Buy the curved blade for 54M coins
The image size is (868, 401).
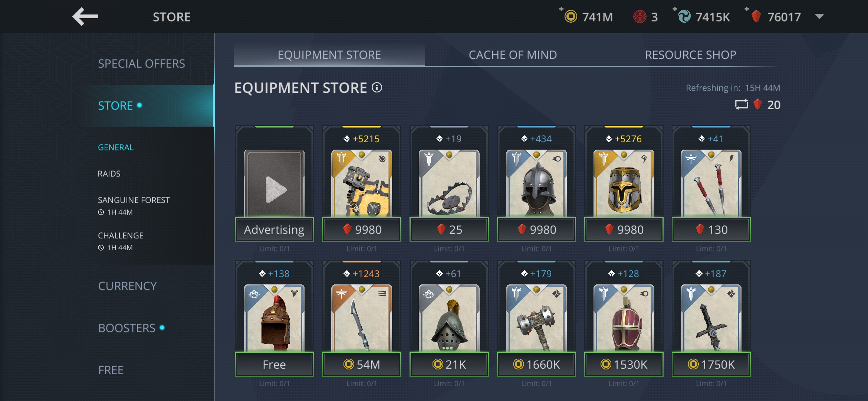pyautogui.click(x=362, y=364)
